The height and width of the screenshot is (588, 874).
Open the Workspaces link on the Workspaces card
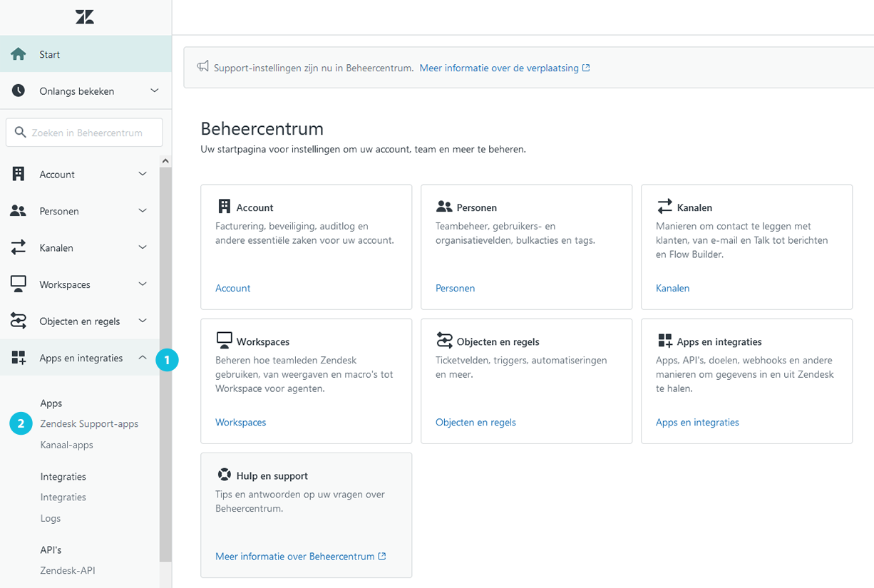pos(241,422)
